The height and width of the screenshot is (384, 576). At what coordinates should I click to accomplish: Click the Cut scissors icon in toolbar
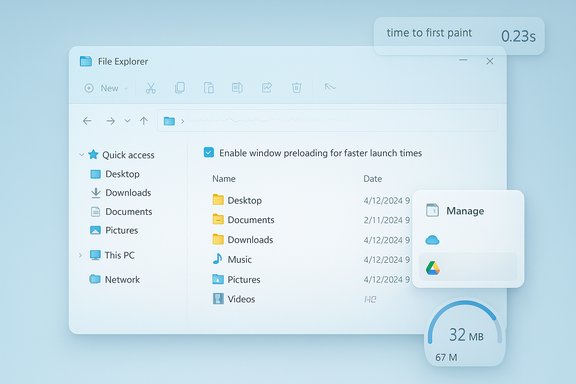click(x=151, y=88)
